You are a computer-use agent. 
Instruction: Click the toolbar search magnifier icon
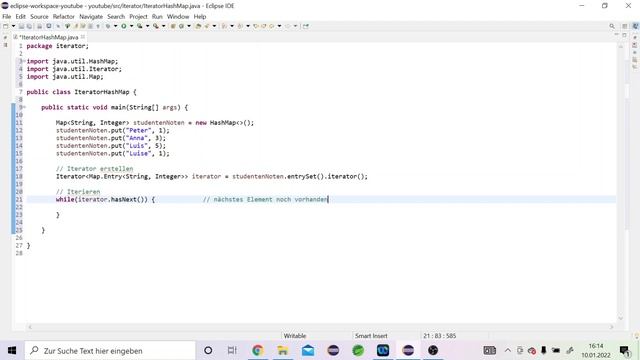[x=612, y=26]
